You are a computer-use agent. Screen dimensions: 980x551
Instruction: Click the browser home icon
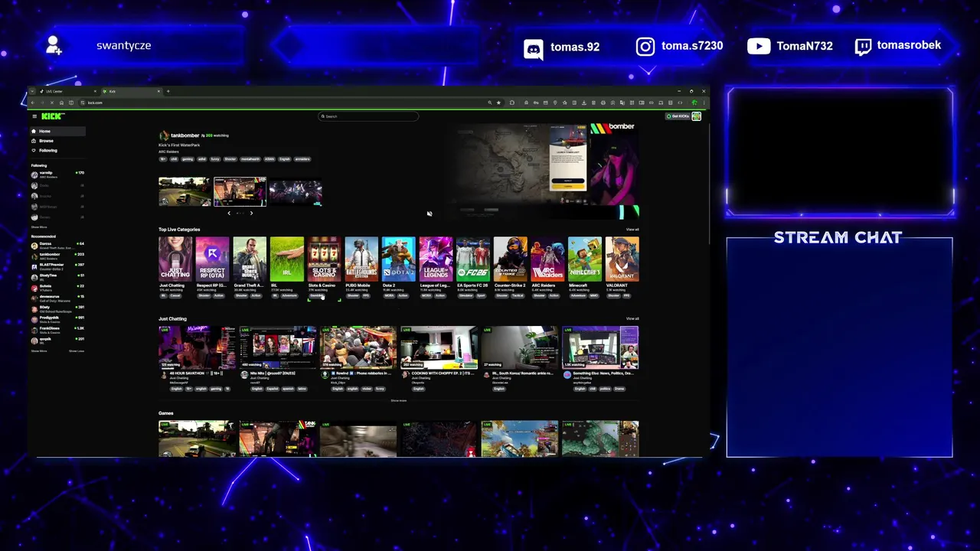tap(61, 103)
